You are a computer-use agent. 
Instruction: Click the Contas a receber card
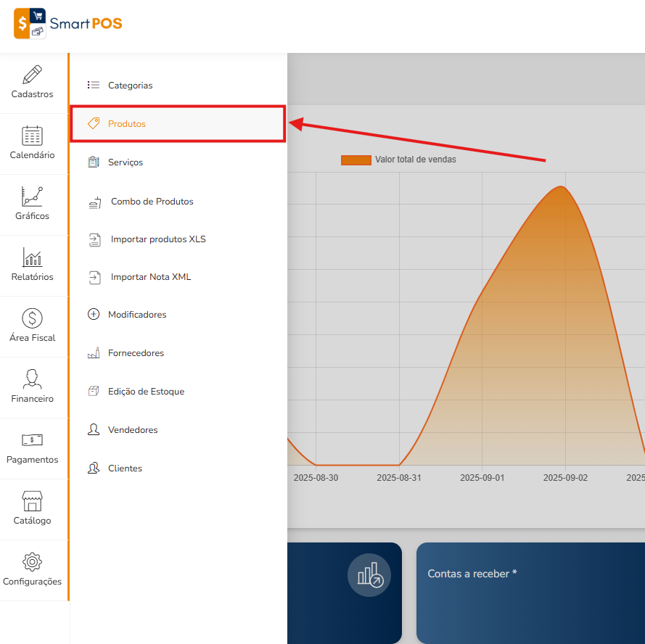pos(530,593)
